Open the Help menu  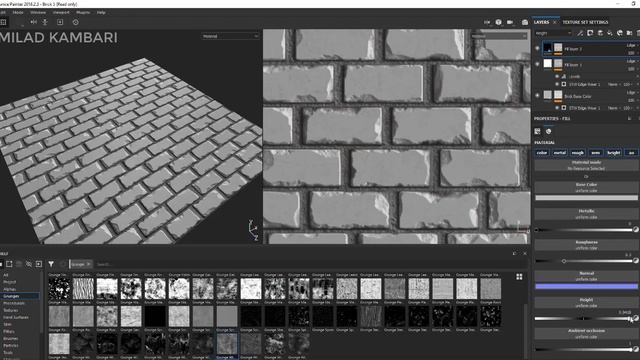coord(101,13)
